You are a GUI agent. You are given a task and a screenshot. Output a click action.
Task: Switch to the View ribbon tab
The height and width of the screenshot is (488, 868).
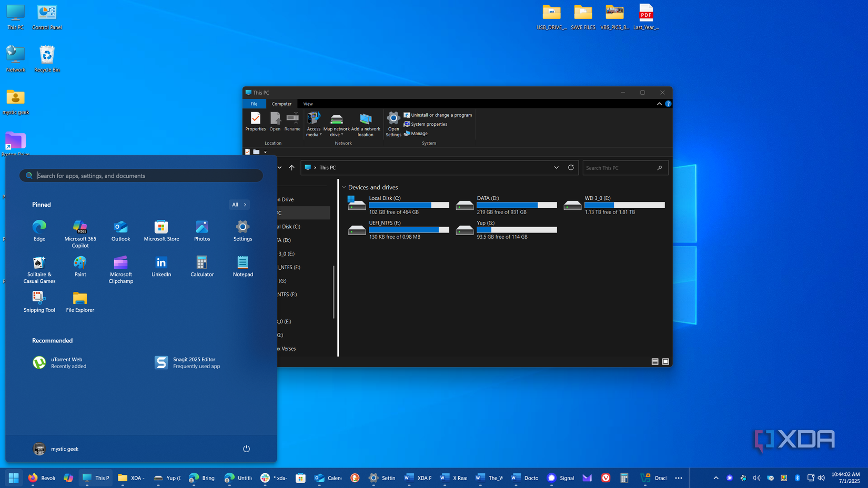click(x=307, y=104)
